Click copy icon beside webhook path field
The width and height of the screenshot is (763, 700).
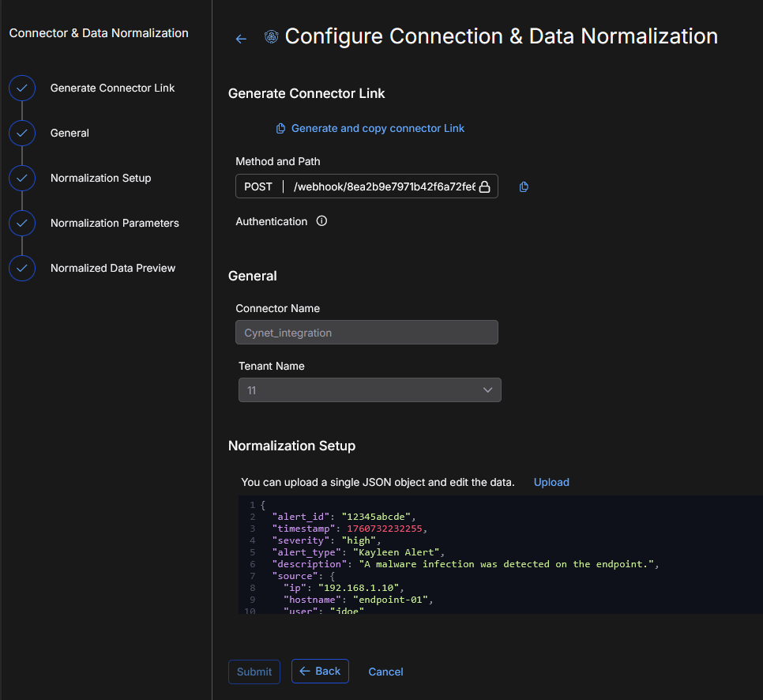[x=524, y=187]
